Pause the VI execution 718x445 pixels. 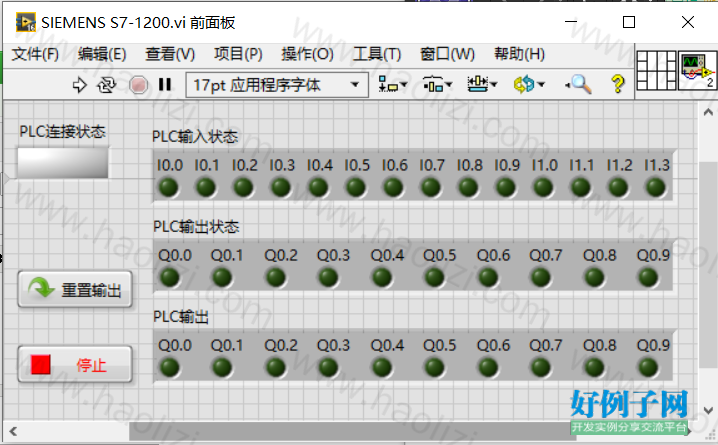click(x=165, y=84)
